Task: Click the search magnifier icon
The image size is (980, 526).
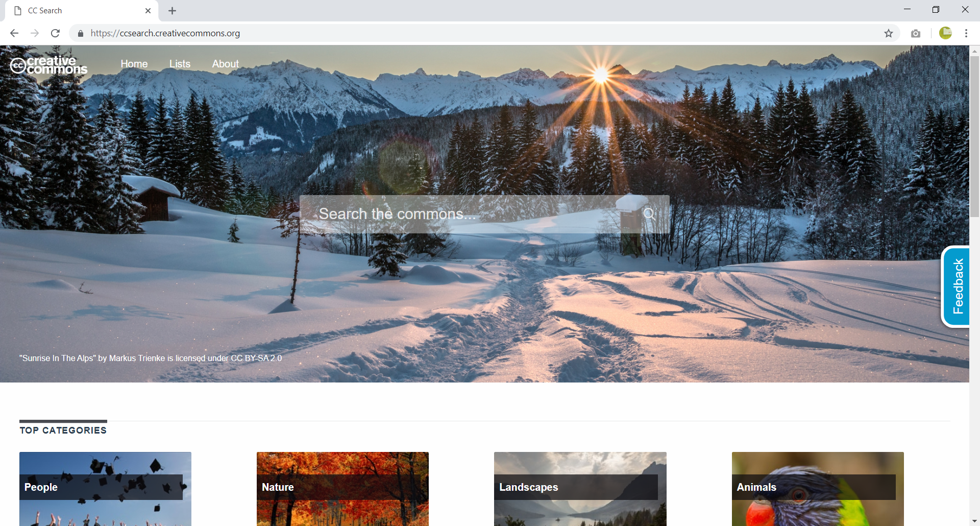Action: (x=649, y=214)
